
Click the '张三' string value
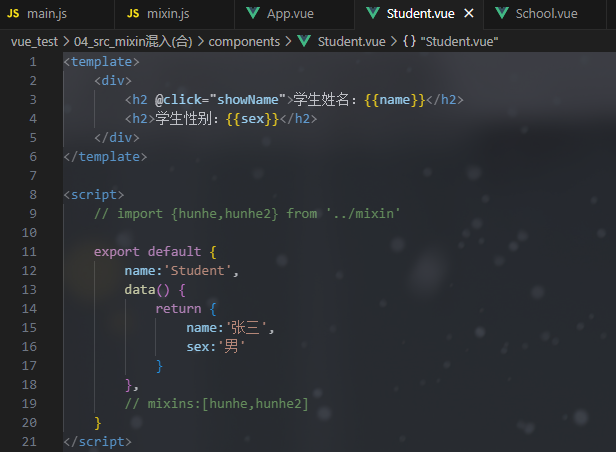click(246, 328)
